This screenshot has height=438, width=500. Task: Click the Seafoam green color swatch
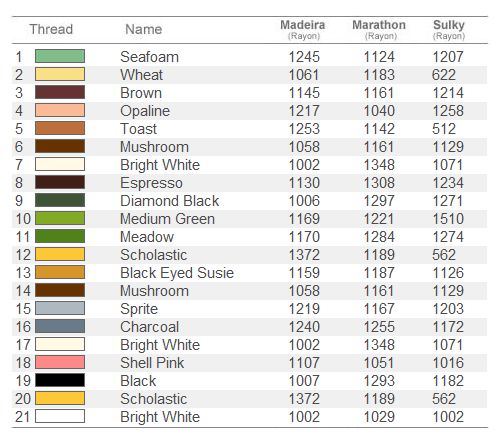(x=60, y=56)
